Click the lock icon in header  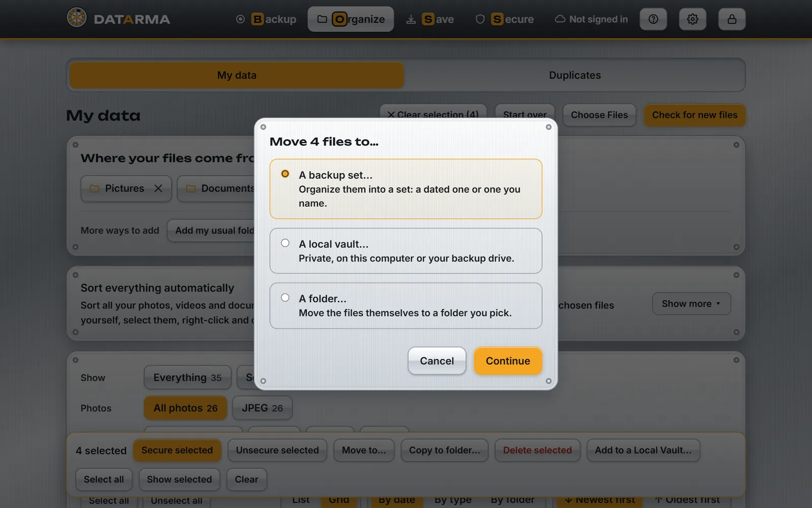point(732,19)
